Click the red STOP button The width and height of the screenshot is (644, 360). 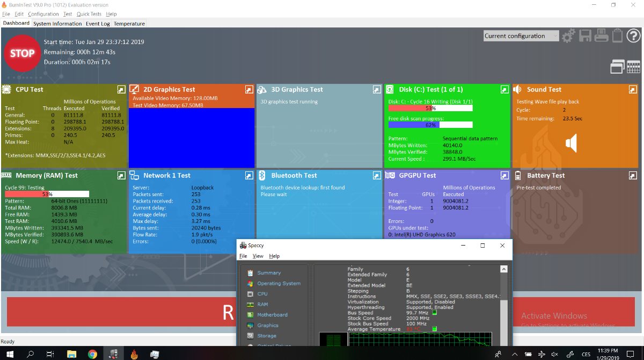[x=22, y=53]
